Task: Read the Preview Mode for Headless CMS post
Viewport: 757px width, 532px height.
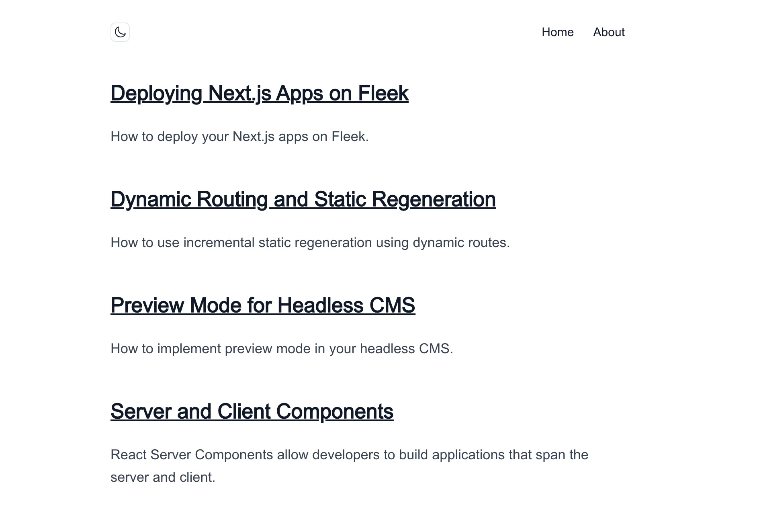Action: [x=263, y=305]
